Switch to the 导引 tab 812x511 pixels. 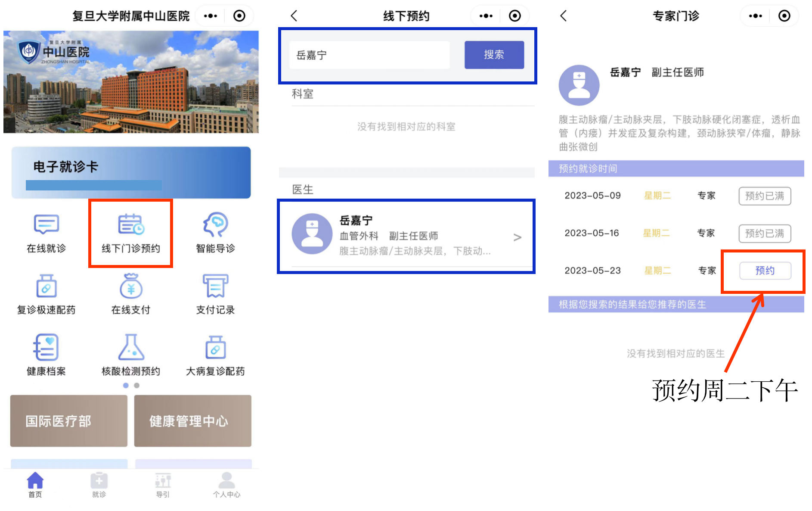[x=163, y=485]
